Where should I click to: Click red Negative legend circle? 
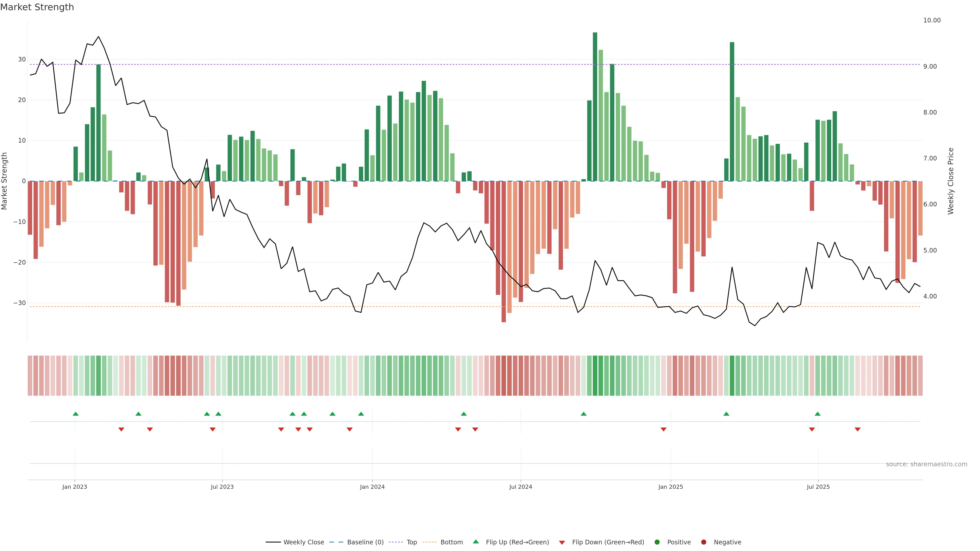click(703, 542)
